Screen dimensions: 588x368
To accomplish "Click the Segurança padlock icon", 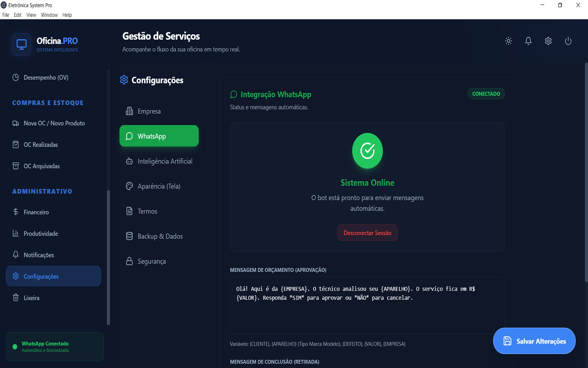I will [x=129, y=261].
